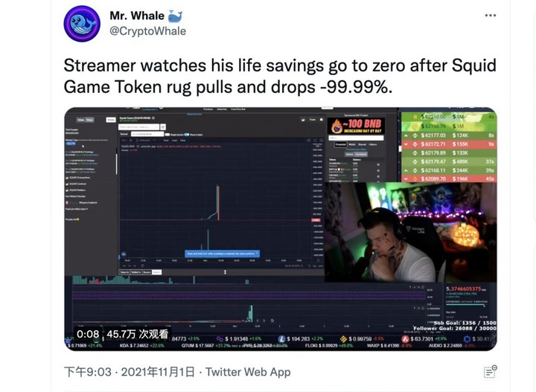The width and height of the screenshot is (536, 392).
Task: Select the Promoted tab under the BNB banner
Action: pyautogui.click(x=340, y=144)
